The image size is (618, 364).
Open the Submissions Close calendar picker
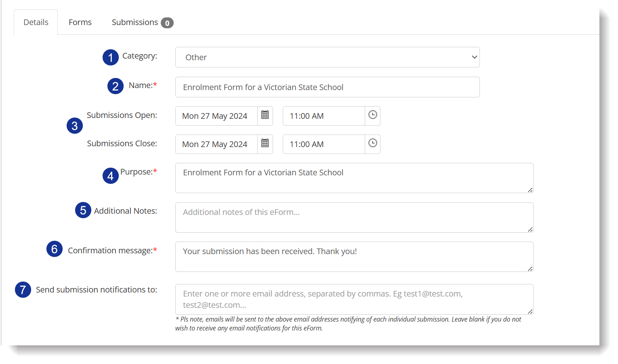click(265, 144)
